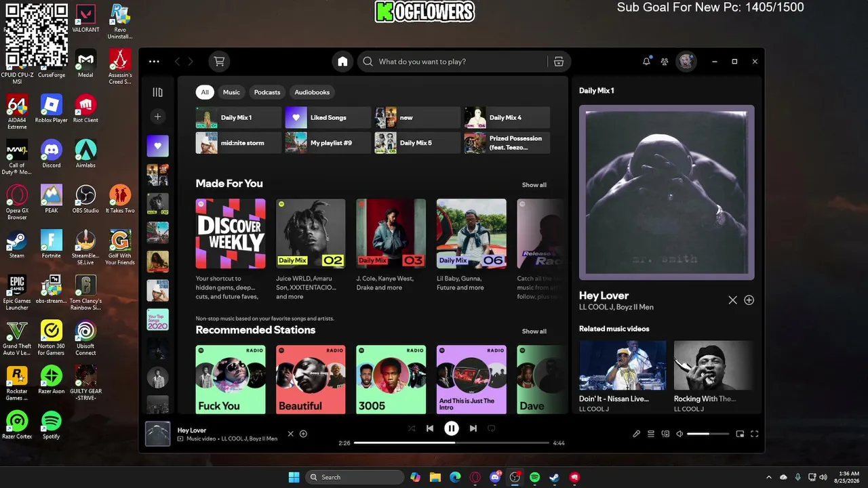Add now-playing Hey Lover to Liked Songs in player bar
This screenshot has width=868, height=488.
point(303,434)
